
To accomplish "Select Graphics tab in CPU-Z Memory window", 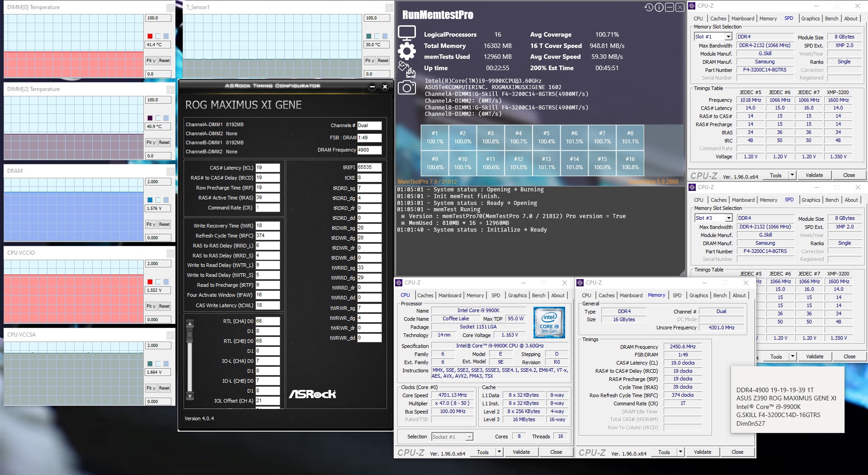I will [698, 295].
